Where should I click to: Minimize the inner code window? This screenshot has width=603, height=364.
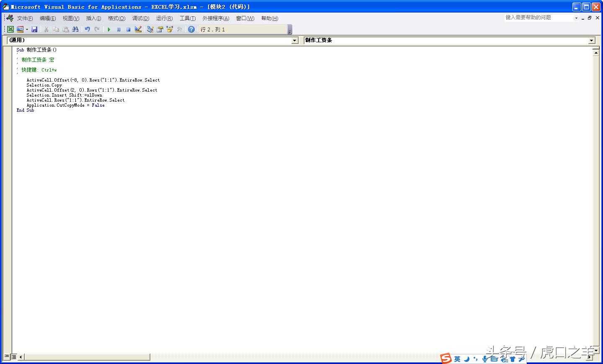pyautogui.click(x=582, y=18)
